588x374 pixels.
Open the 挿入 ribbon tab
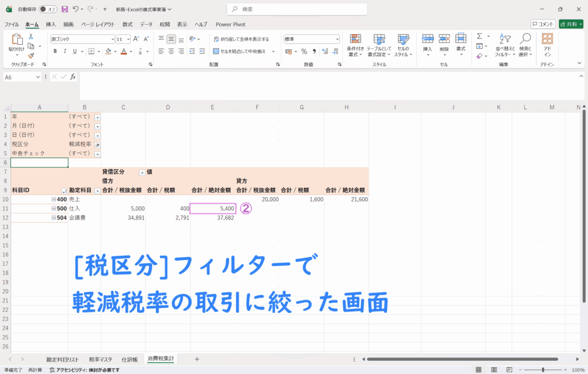(x=51, y=25)
